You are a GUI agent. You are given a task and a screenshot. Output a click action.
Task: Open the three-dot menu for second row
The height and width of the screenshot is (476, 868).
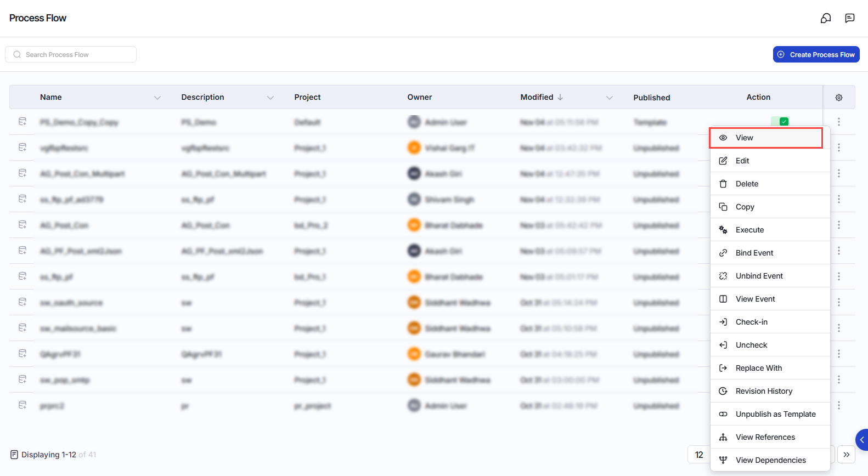[x=839, y=148]
